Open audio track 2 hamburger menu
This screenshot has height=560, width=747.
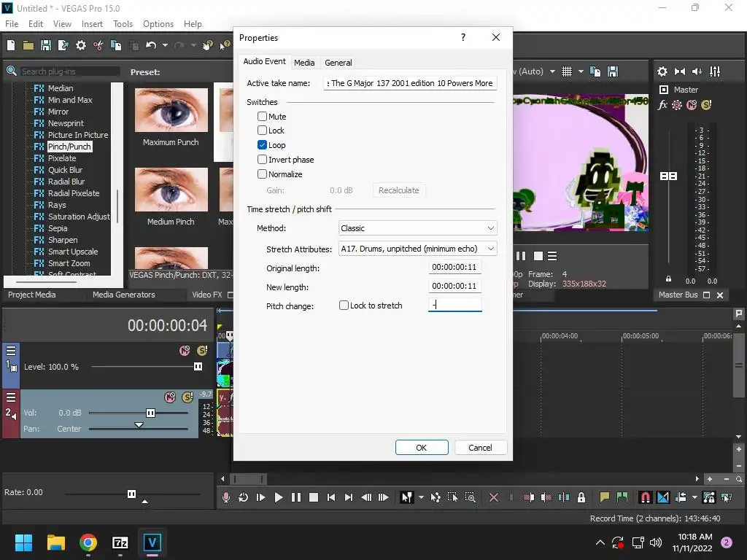(x=11, y=397)
